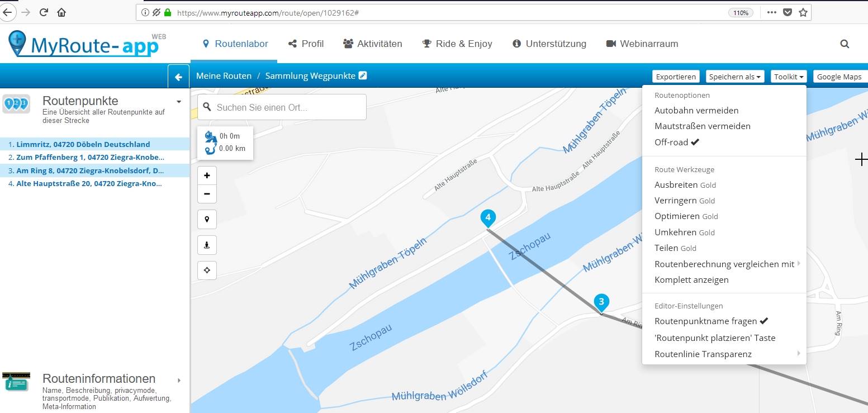Screen dimensions: 868x413
Task: Click the crosshair center map control
Action: point(207,270)
